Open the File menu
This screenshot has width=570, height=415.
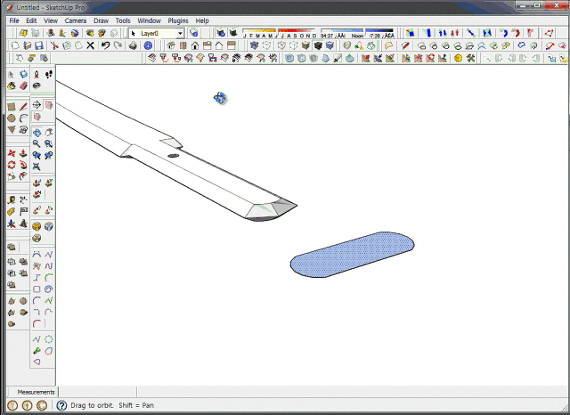tap(14, 21)
